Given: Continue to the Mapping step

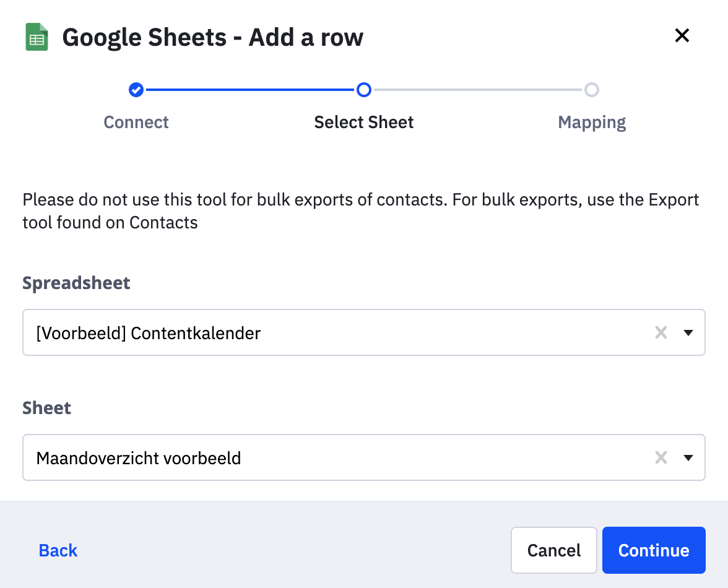Looking at the screenshot, I should pyautogui.click(x=654, y=550).
